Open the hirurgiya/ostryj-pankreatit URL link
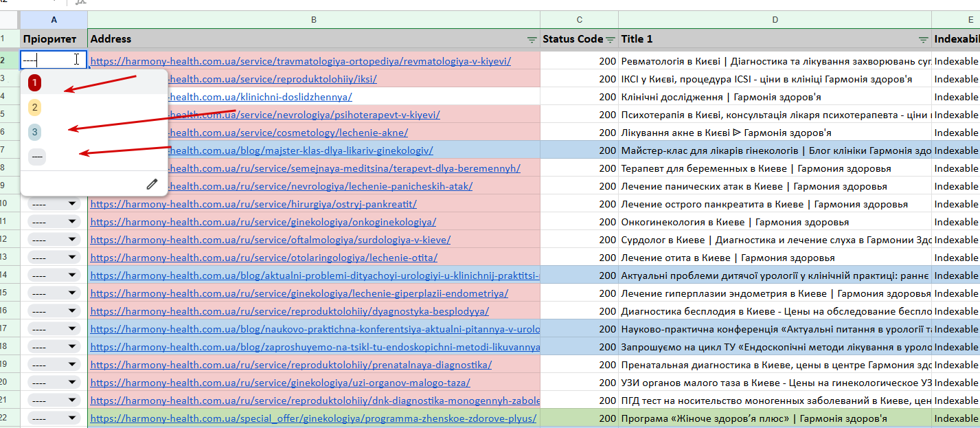The height and width of the screenshot is (428, 980). (x=253, y=204)
